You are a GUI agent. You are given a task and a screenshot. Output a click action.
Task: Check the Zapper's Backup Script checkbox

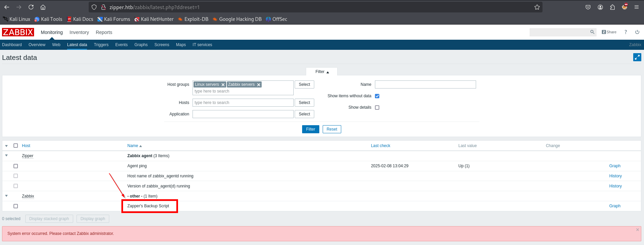(x=16, y=206)
